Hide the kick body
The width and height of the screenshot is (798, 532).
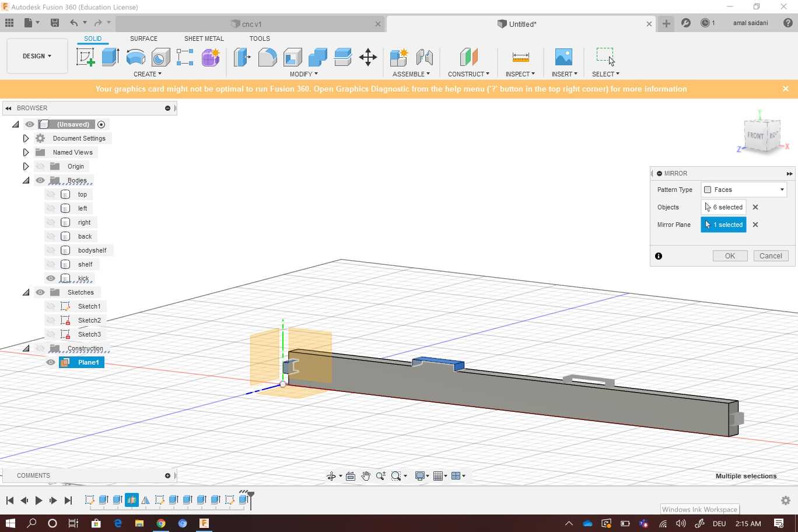pos(51,278)
